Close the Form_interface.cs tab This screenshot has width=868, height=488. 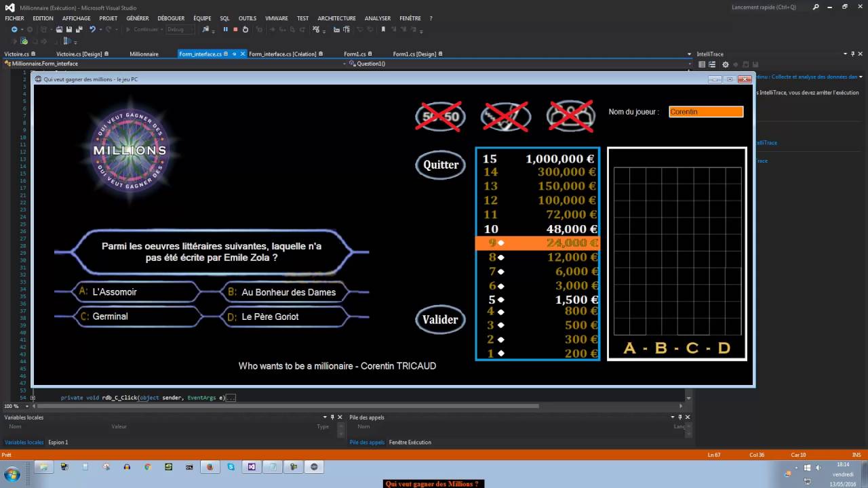coord(241,54)
